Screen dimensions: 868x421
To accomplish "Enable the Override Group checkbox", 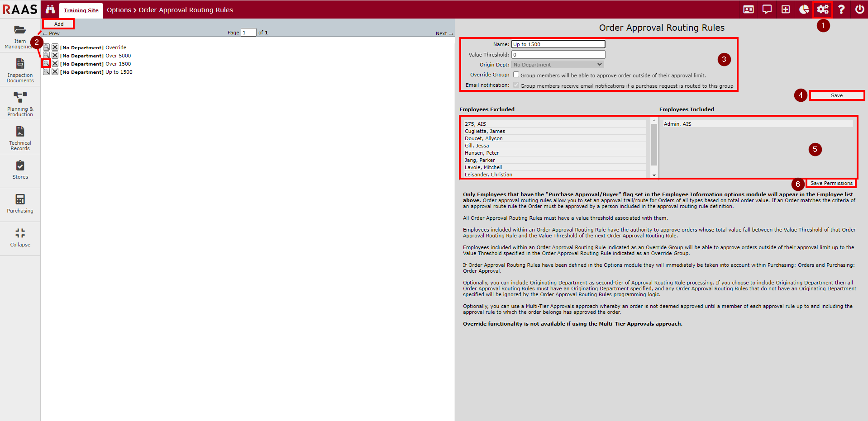I will tap(516, 75).
